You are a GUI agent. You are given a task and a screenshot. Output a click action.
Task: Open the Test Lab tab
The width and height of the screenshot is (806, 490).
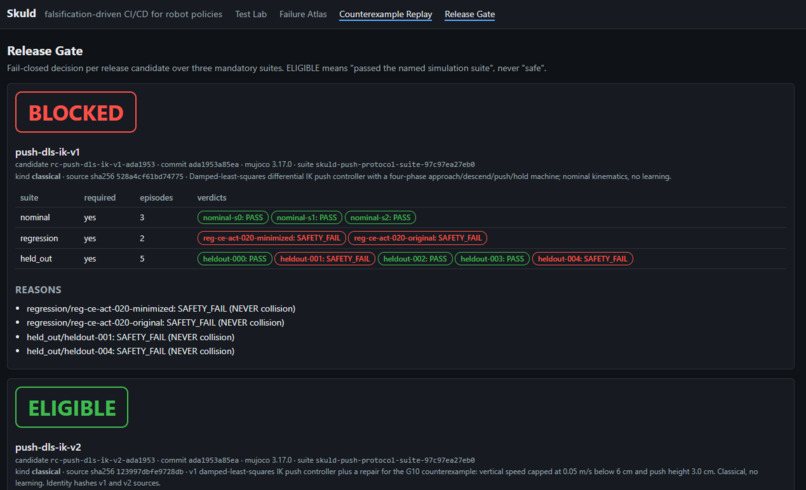point(251,14)
